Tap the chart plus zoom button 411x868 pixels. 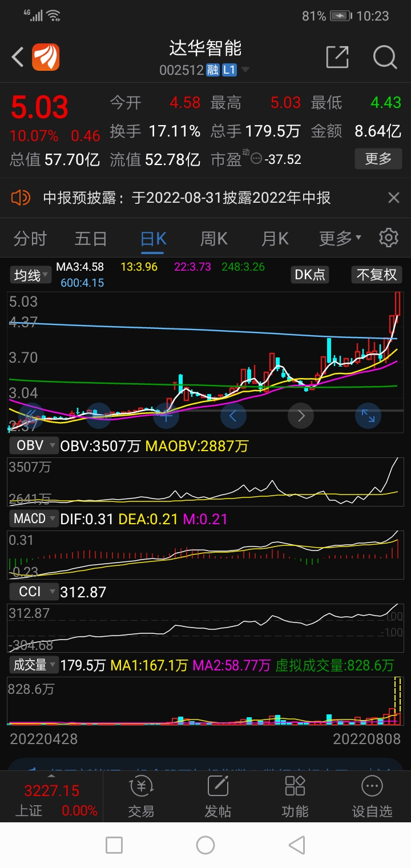pyautogui.click(x=166, y=416)
